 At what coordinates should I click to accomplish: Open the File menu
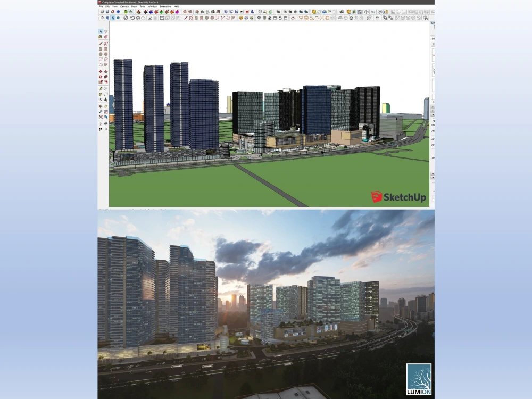(101, 6)
